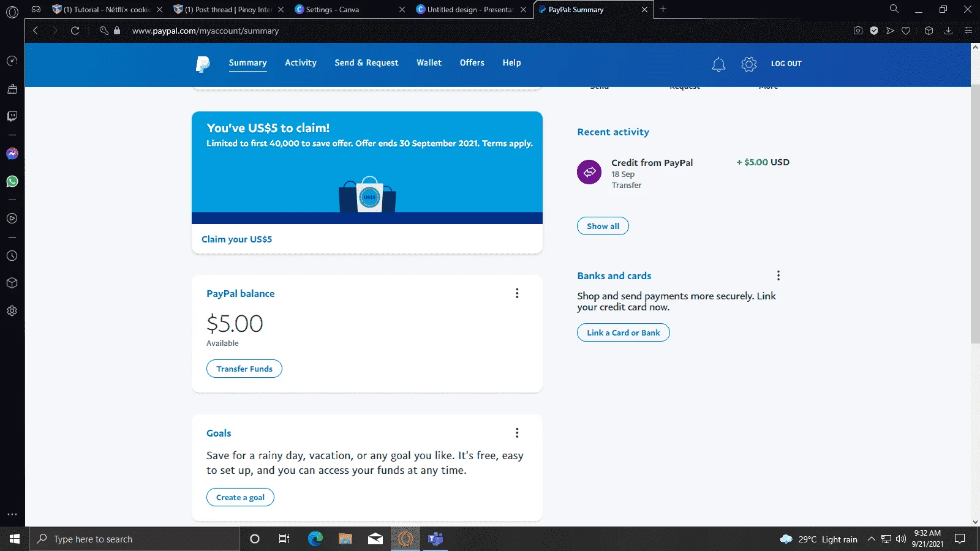Click the search tabs magnifier icon
This screenshot has height=551, width=980.
coord(894,9)
